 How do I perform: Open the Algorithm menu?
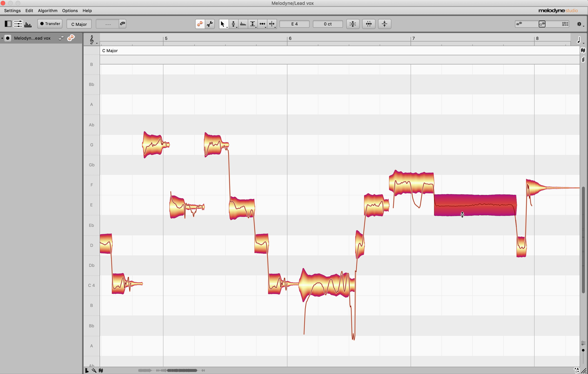click(x=47, y=10)
